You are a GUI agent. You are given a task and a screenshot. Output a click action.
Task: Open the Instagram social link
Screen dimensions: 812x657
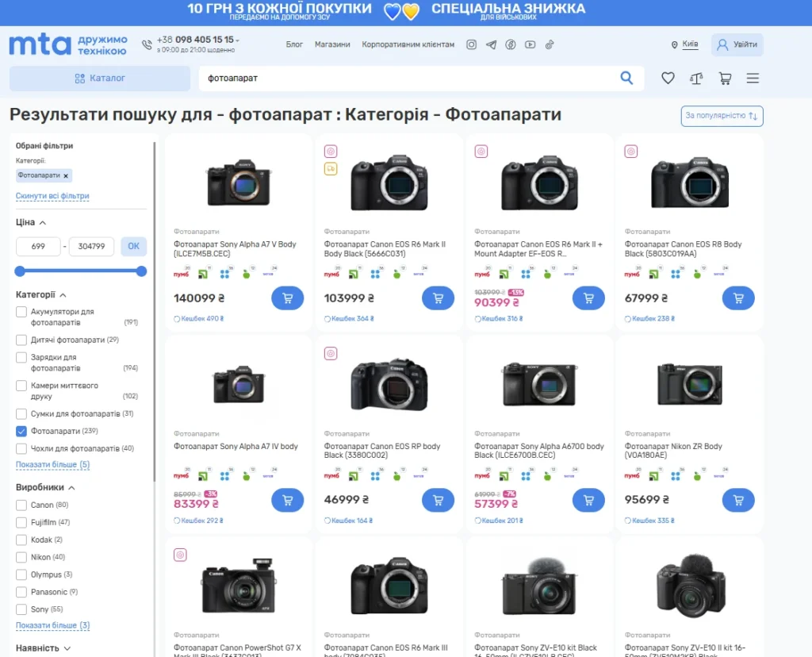pyautogui.click(x=471, y=44)
